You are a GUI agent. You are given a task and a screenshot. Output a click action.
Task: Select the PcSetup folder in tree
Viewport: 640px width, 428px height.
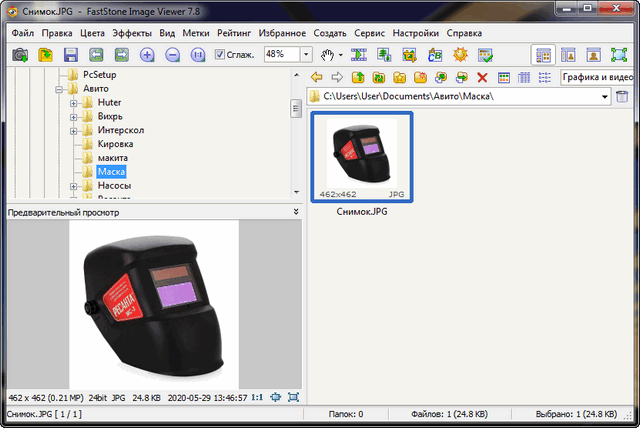pos(100,75)
